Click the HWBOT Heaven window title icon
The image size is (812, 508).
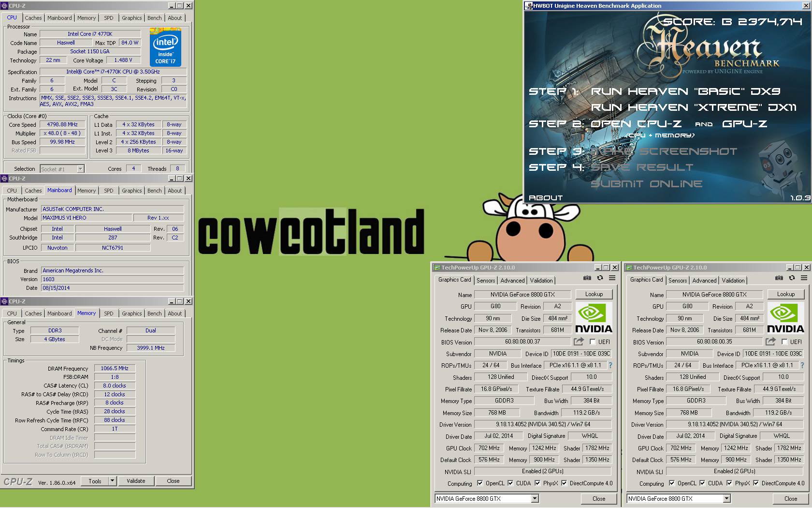pyautogui.click(x=529, y=6)
